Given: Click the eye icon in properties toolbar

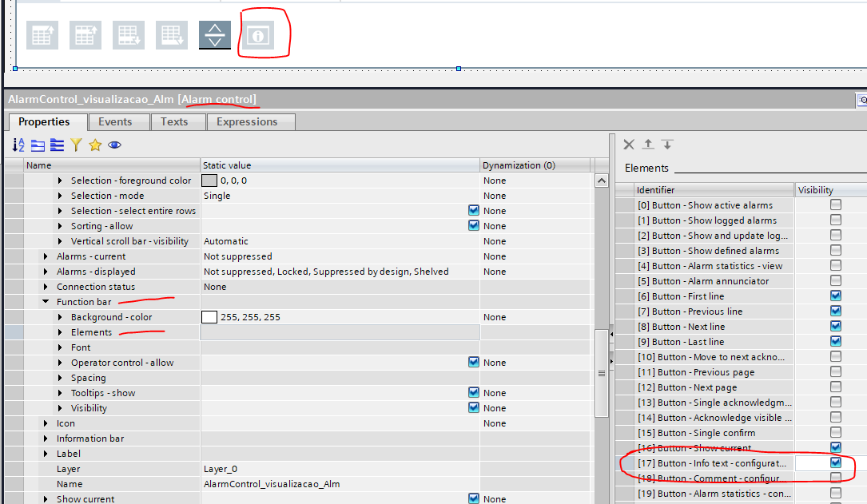Looking at the screenshot, I should (x=114, y=145).
